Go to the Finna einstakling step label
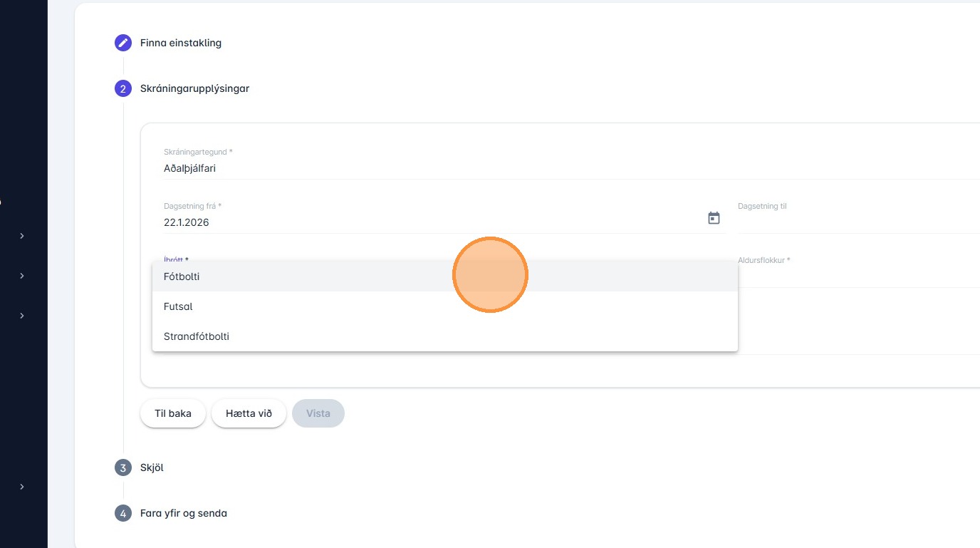 click(x=181, y=43)
